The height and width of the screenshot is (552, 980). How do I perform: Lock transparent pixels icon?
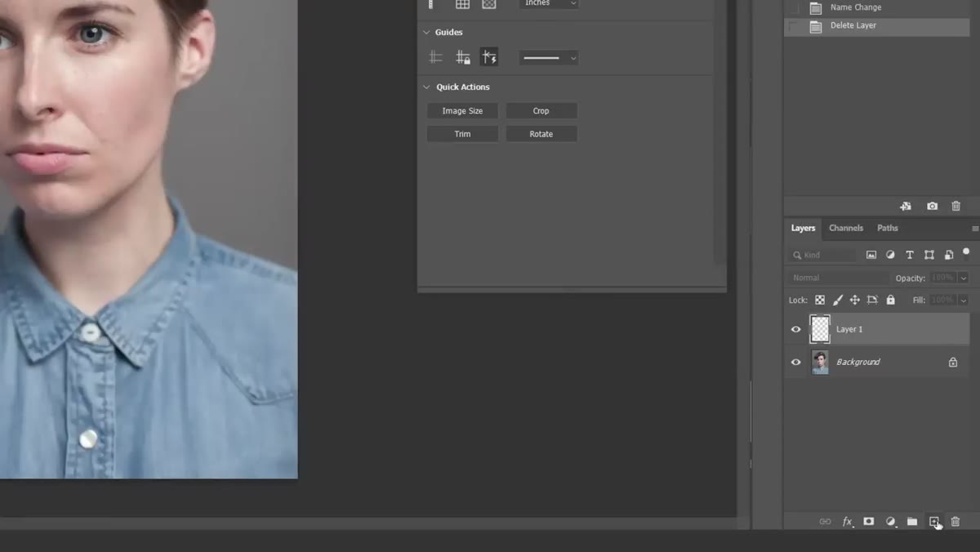pyautogui.click(x=820, y=300)
